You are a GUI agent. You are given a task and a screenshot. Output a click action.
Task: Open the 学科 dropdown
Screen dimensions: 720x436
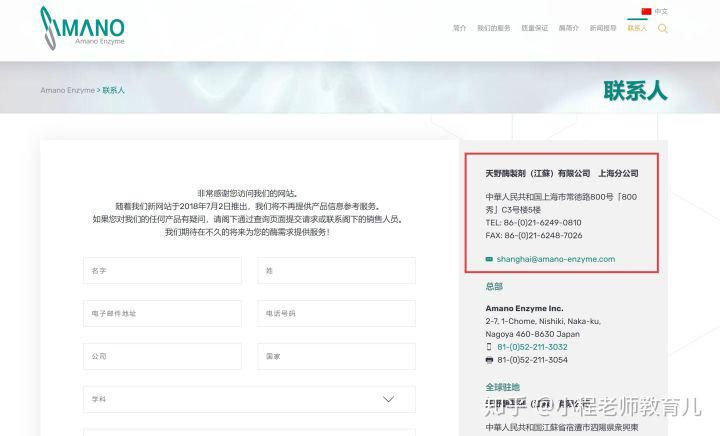coord(249,399)
